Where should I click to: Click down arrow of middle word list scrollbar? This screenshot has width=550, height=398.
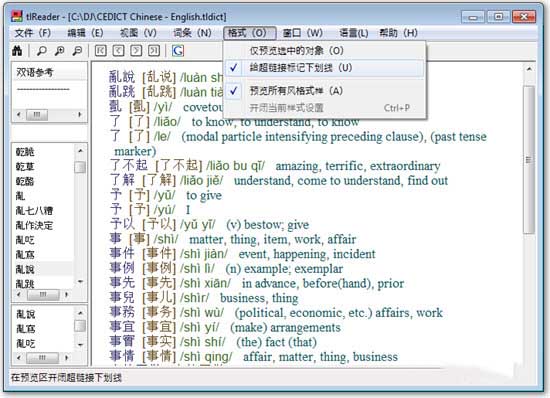(x=80, y=281)
